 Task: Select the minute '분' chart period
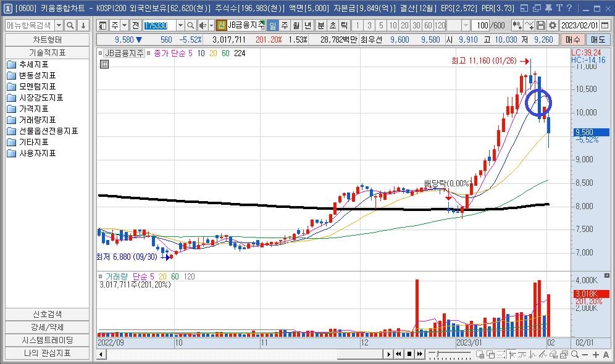point(321,25)
